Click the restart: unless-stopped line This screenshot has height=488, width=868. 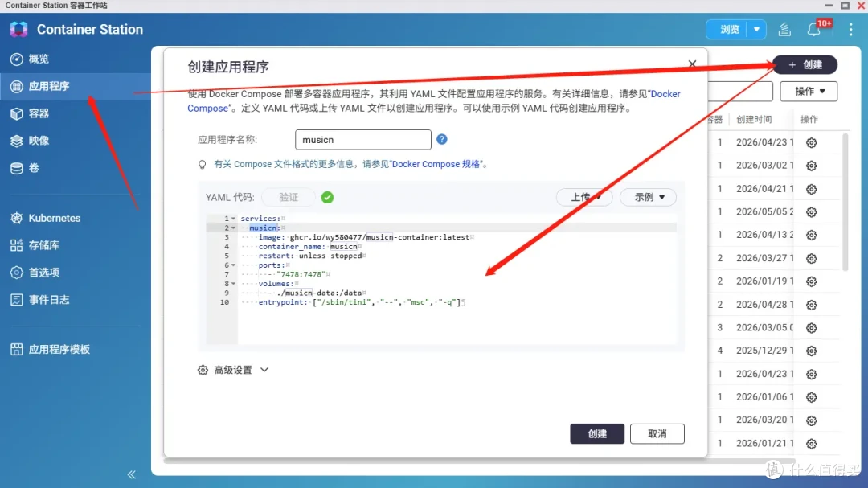310,256
